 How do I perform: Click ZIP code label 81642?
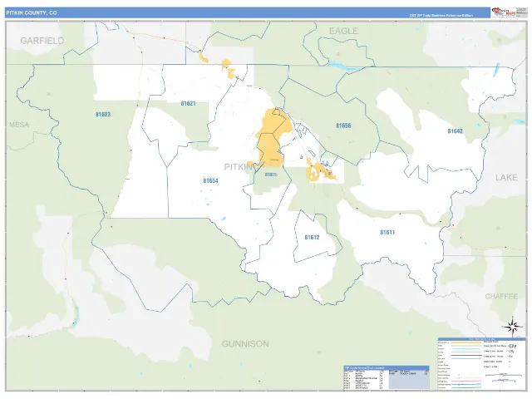tap(455, 131)
